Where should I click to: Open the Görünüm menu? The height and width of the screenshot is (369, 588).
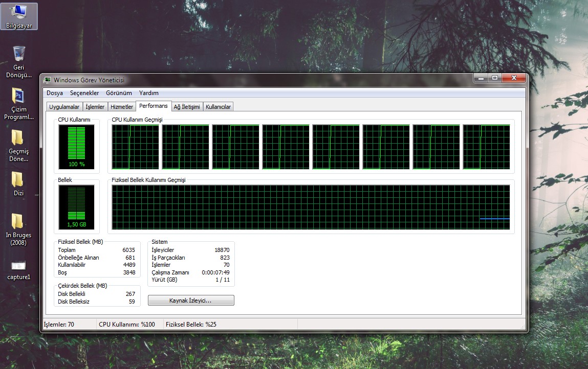[x=119, y=93]
